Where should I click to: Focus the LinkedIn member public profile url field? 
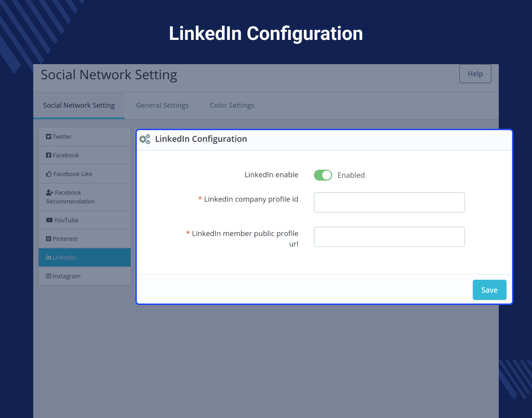(389, 237)
